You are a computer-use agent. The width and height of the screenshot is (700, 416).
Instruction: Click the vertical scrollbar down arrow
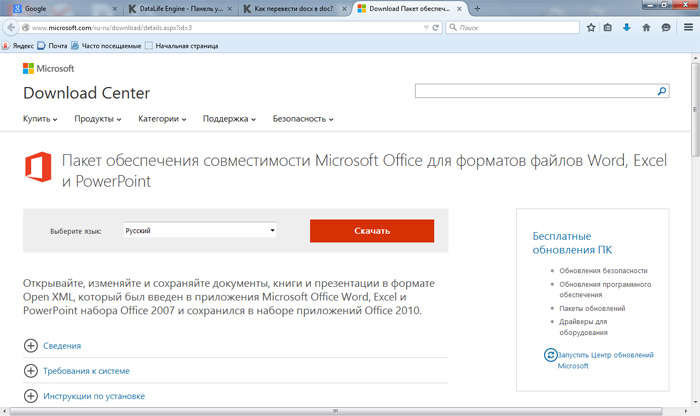(695, 402)
